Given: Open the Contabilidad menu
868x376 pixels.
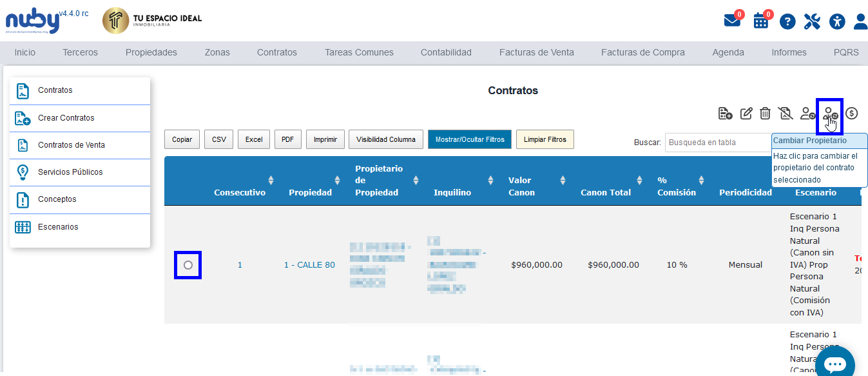Looking at the screenshot, I should tap(446, 52).
